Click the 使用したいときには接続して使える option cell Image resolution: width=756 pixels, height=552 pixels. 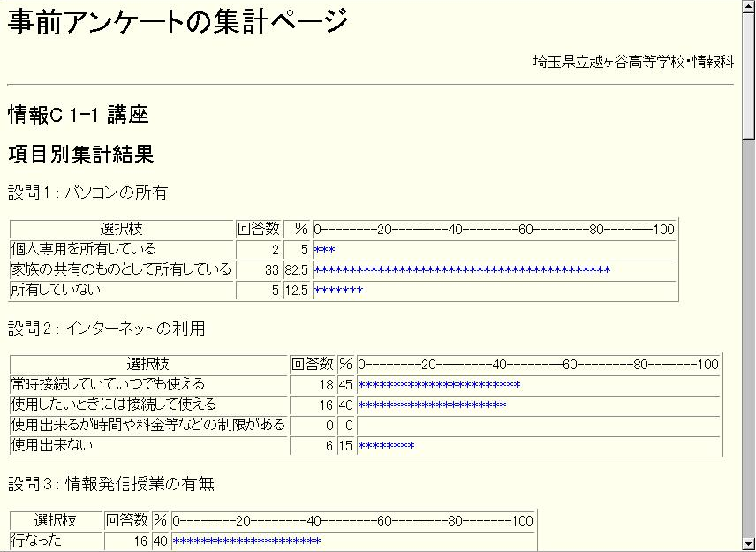(113, 405)
